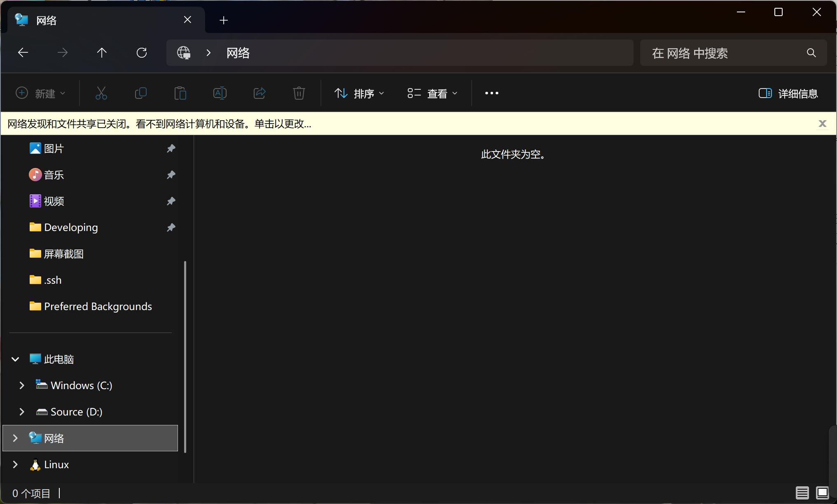Click the Delete trash can icon
The height and width of the screenshot is (504, 837).
coord(299,93)
